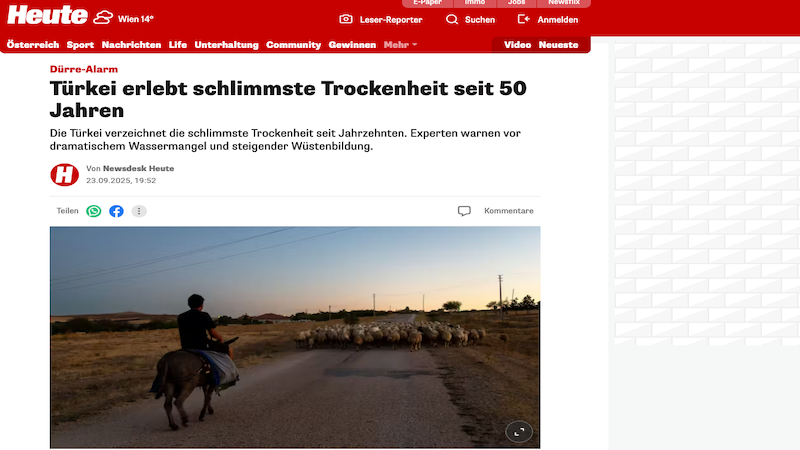Open the Österreich menu item
Viewport: 800px width, 450px height.
(33, 45)
